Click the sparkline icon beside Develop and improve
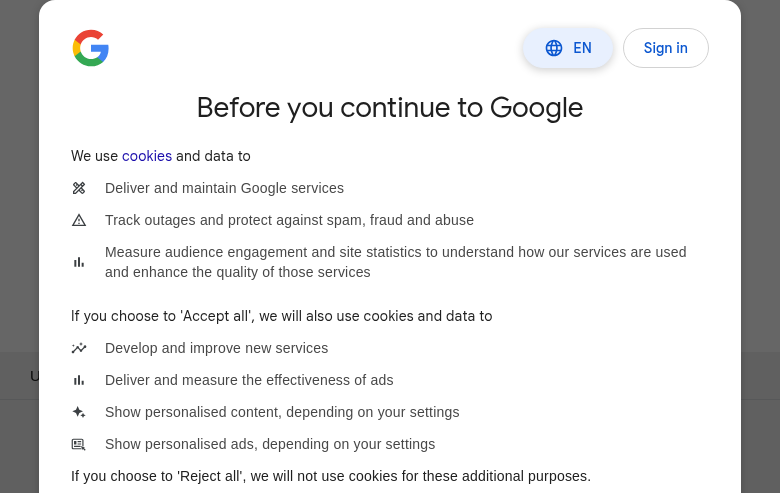 (x=79, y=348)
